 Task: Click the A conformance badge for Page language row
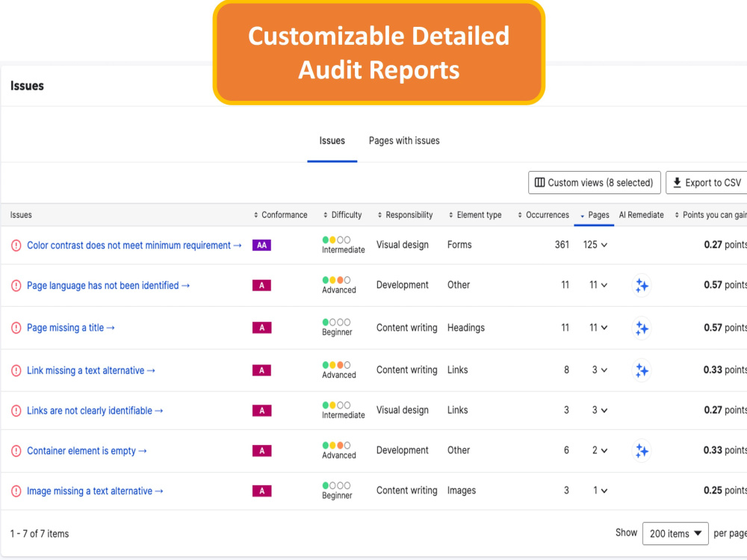[x=261, y=285]
